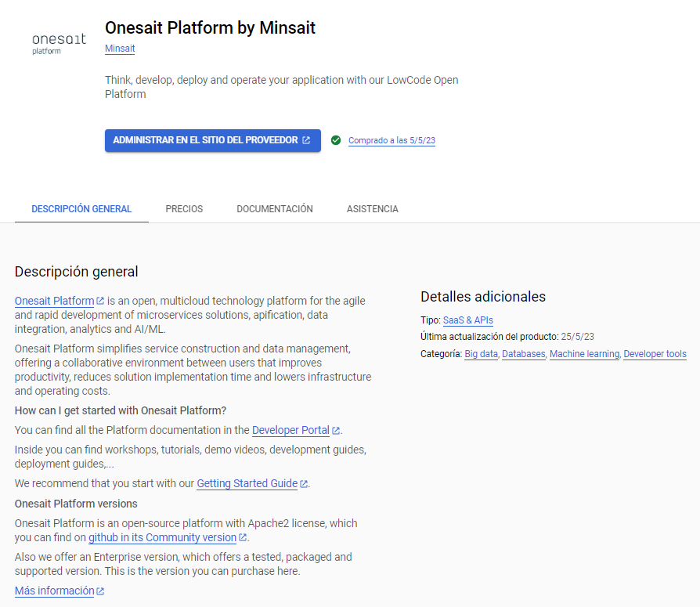Click external-link icon beside Onesait Platform link
The width and height of the screenshot is (700, 607).
tap(100, 301)
